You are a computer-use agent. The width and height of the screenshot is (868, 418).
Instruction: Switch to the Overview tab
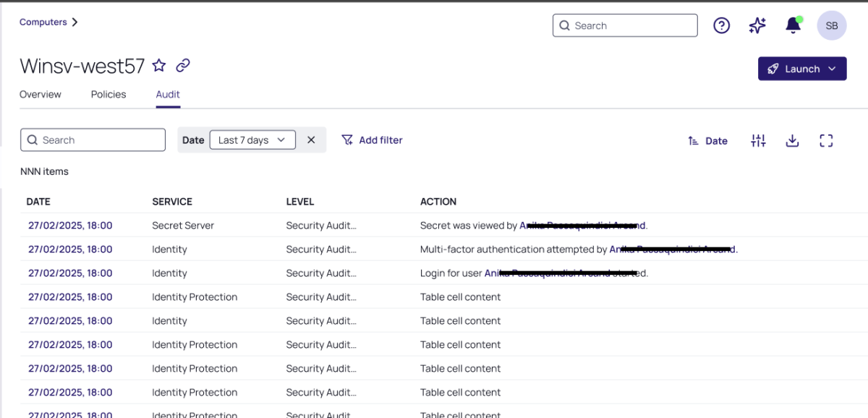coord(41,95)
